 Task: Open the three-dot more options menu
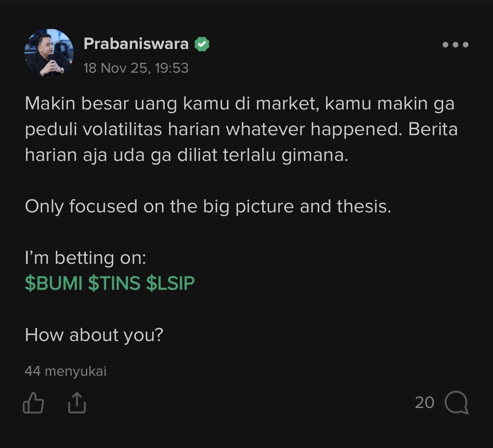coord(455,45)
